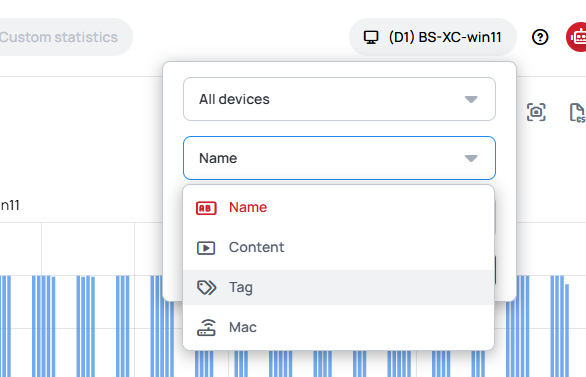Click the arrow in the Name box
This screenshot has height=377, width=586.
point(471,158)
